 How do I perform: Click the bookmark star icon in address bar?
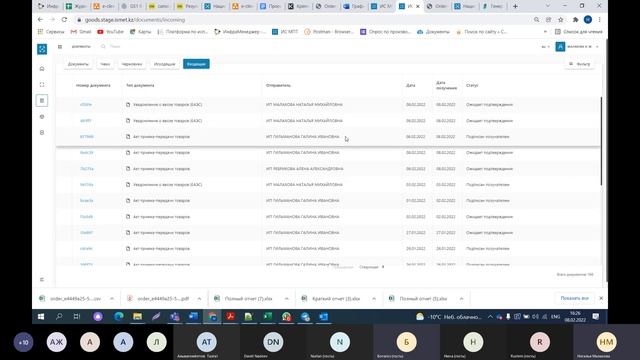pyautogui.click(x=561, y=20)
